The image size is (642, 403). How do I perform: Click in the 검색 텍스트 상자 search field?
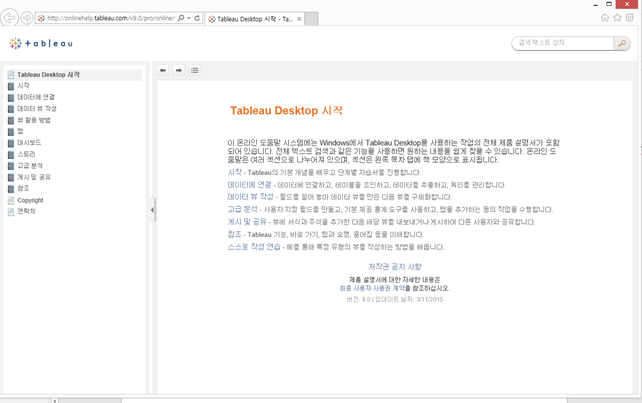tap(563, 43)
